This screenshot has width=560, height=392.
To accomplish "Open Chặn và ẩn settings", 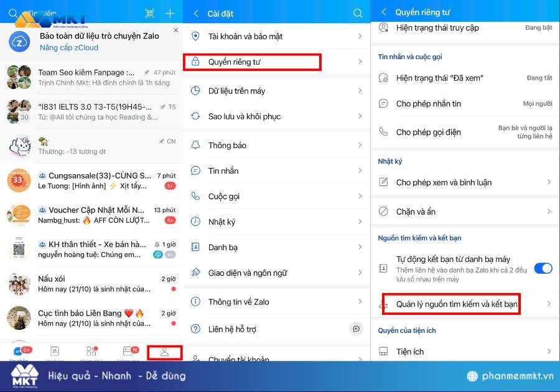I will 465,212.
